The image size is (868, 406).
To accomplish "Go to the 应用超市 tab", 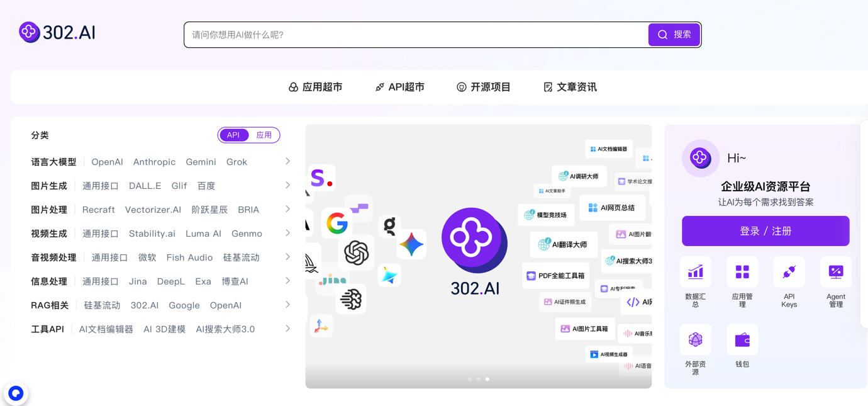I will (x=316, y=87).
